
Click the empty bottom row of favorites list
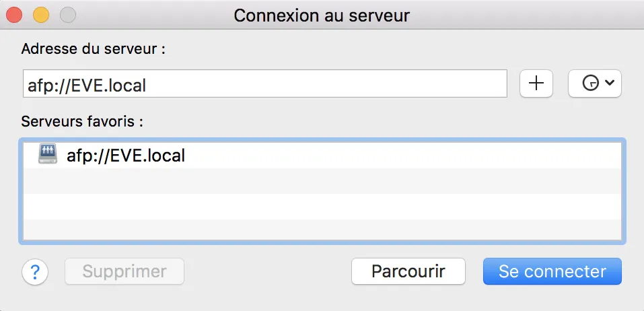click(322, 230)
